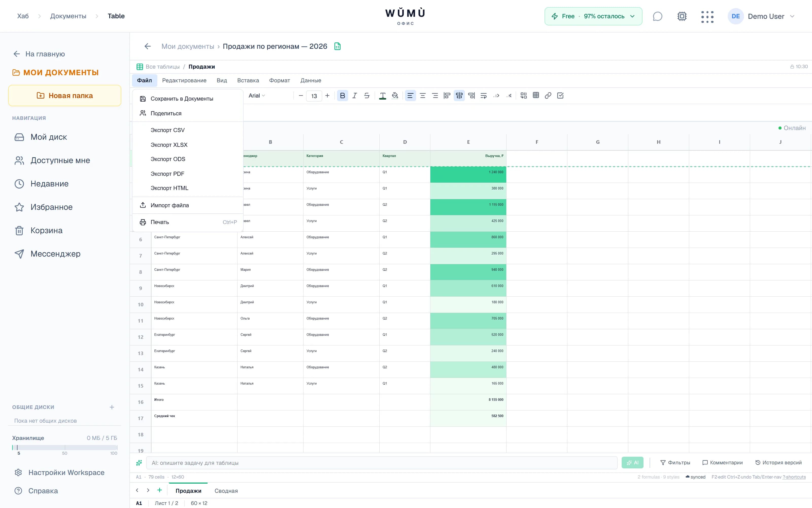
Task: Open the Формат menu
Action: (279, 80)
